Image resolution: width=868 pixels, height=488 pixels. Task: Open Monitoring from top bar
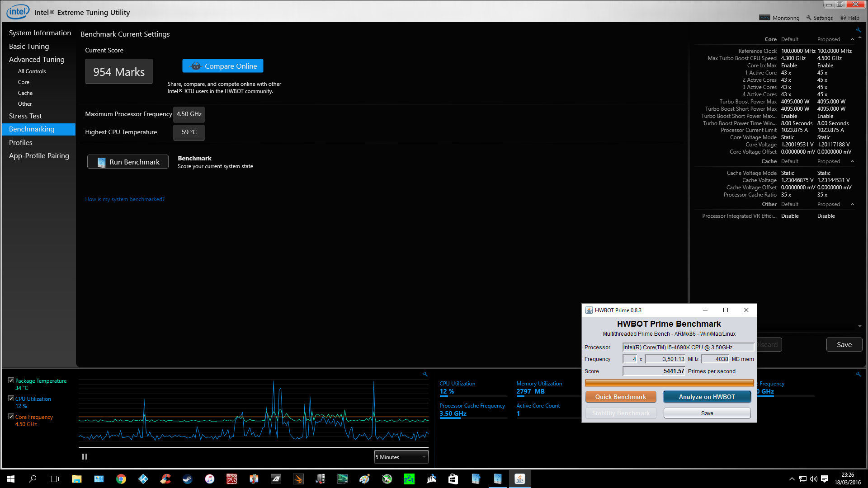point(779,18)
